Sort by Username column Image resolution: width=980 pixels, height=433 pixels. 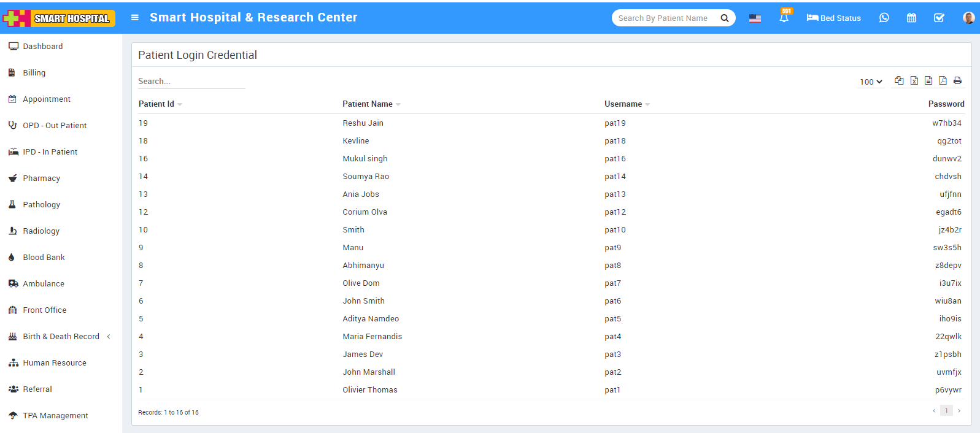[627, 104]
